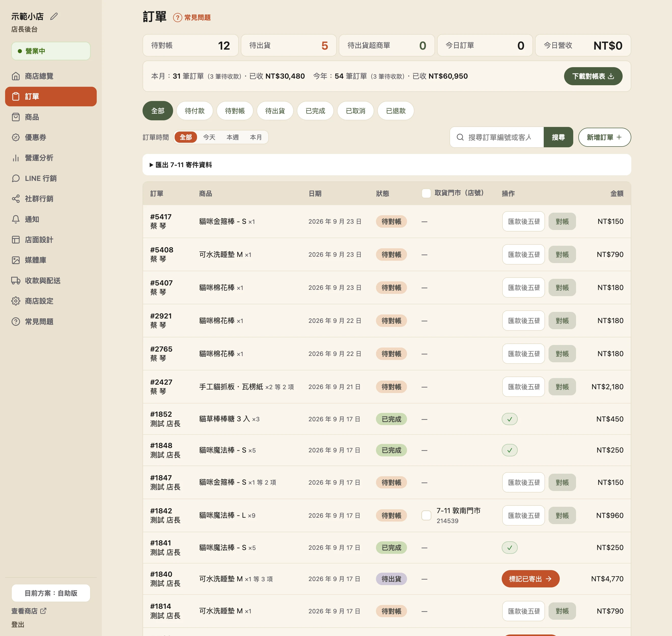The height and width of the screenshot is (636, 672).
Task: Open 媒體庫 image icon
Action: click(16, 260)
